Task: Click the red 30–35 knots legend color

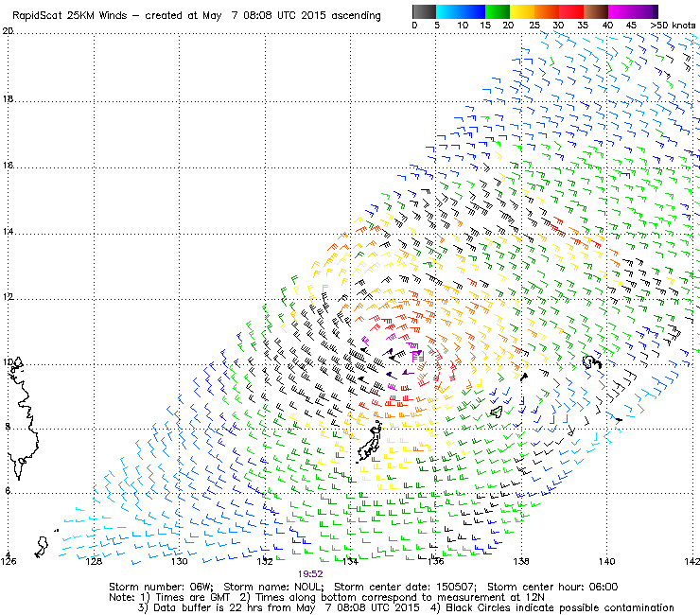Action: click(571, 11)
